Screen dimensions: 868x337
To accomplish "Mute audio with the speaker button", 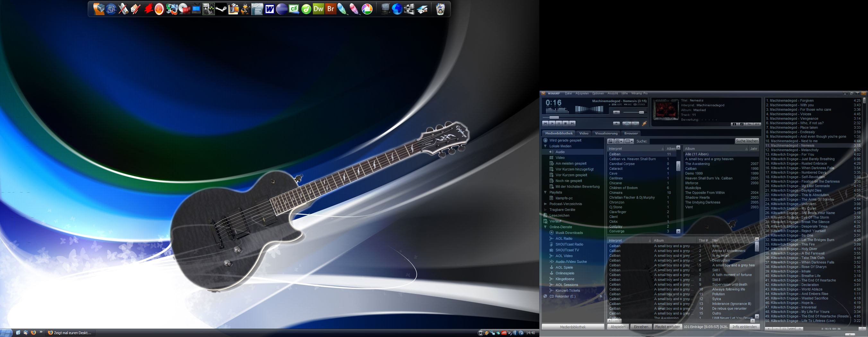I will coord(617,113).
